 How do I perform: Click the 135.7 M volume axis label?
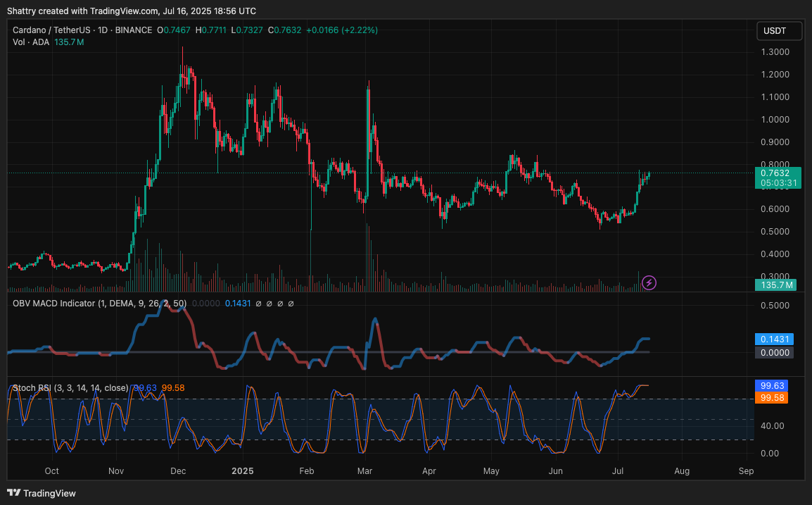point(777,285)
